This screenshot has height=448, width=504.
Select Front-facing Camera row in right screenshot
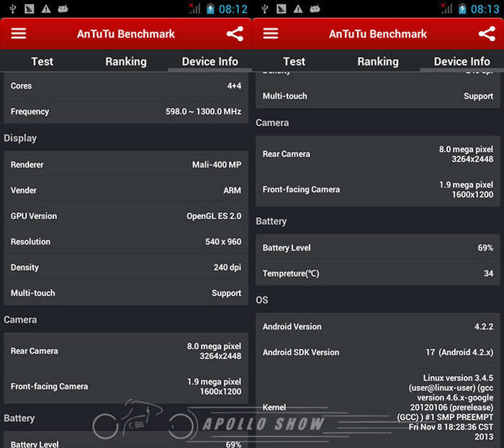378,189
